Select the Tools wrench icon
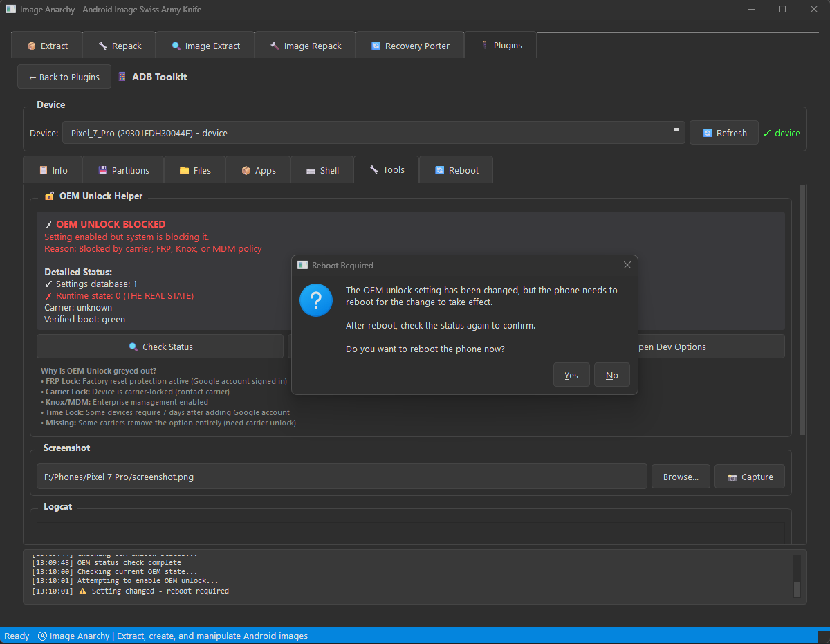The height and width of the screenshot is (644, 830). tap(374, 169)
